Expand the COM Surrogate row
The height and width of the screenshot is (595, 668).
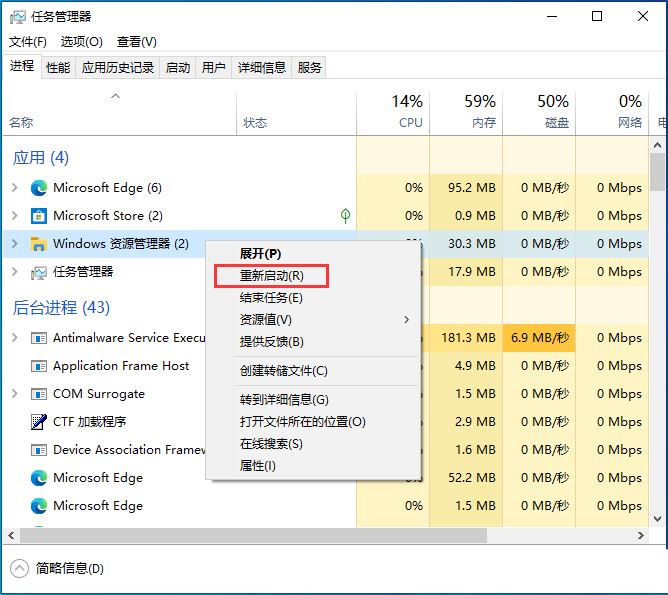tap(15, 394)
